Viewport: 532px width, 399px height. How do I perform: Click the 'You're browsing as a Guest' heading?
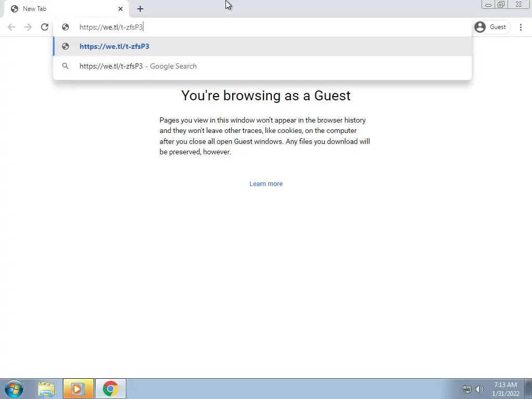coord(266,96)
